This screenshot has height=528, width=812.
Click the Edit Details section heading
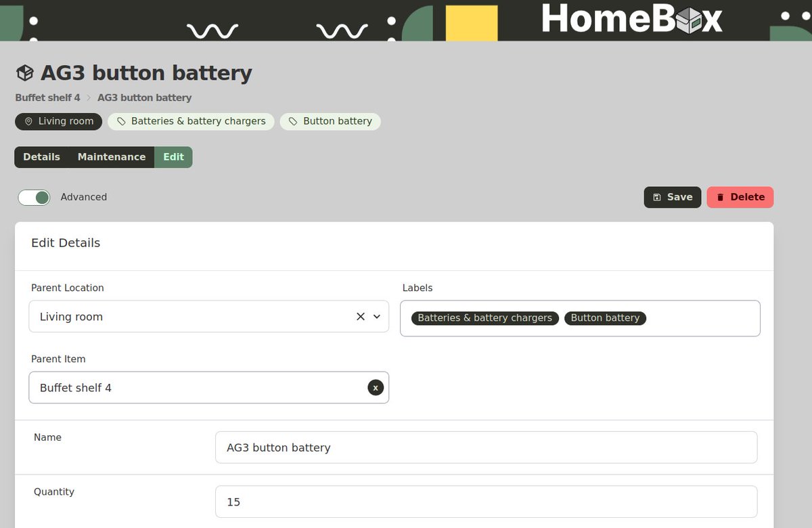[x=66, y=243]
